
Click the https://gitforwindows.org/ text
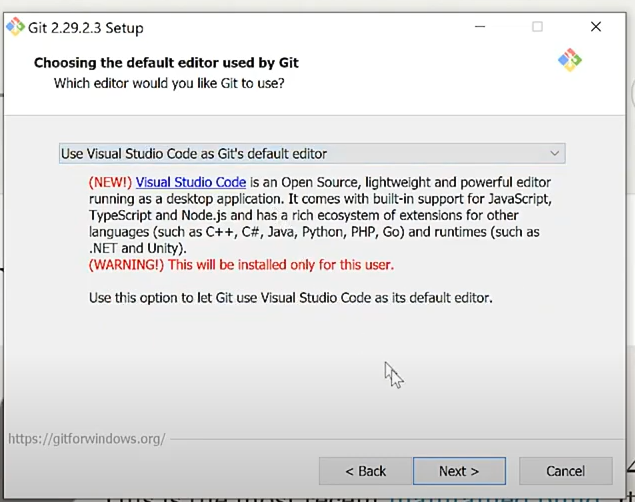pyautogui.click(x=87, y=439)
